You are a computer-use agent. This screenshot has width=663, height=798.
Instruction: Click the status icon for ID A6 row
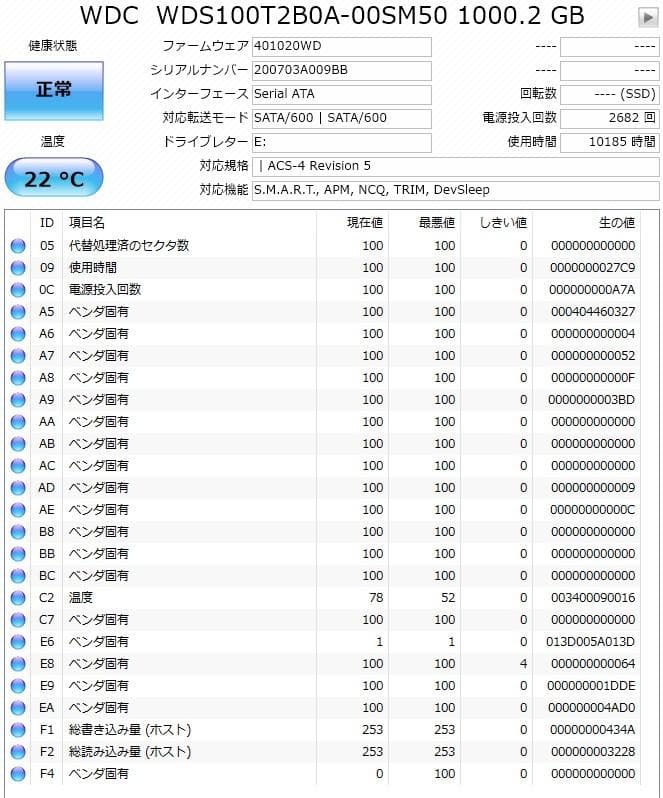tap(18, 334)
